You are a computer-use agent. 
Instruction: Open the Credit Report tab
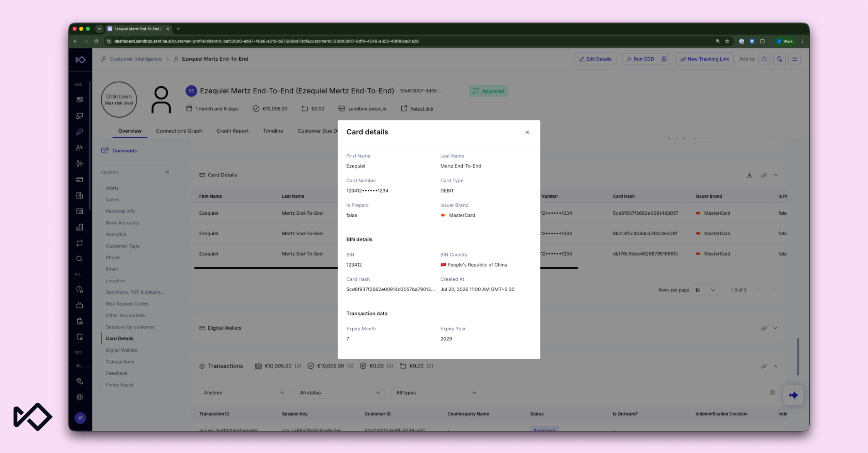coord(232,131)
